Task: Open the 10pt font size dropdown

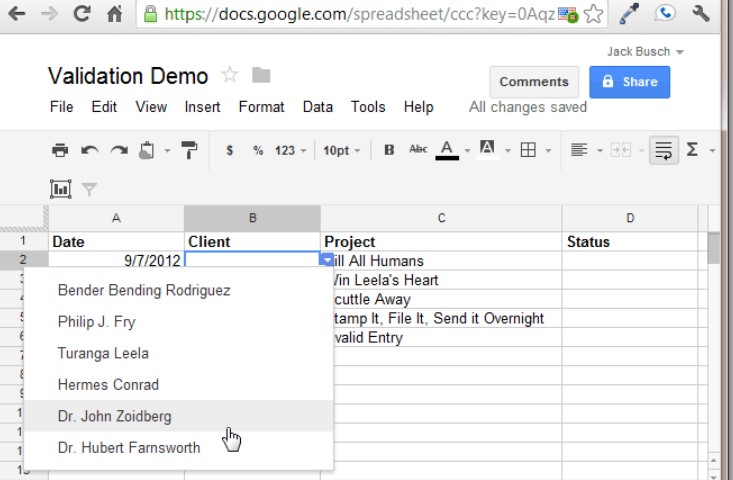Action: (x=342, y=150)
